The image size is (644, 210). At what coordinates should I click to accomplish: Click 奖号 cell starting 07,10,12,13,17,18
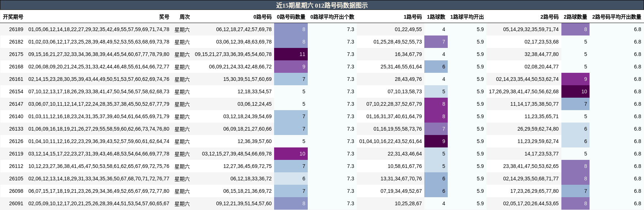click(99, 91)
